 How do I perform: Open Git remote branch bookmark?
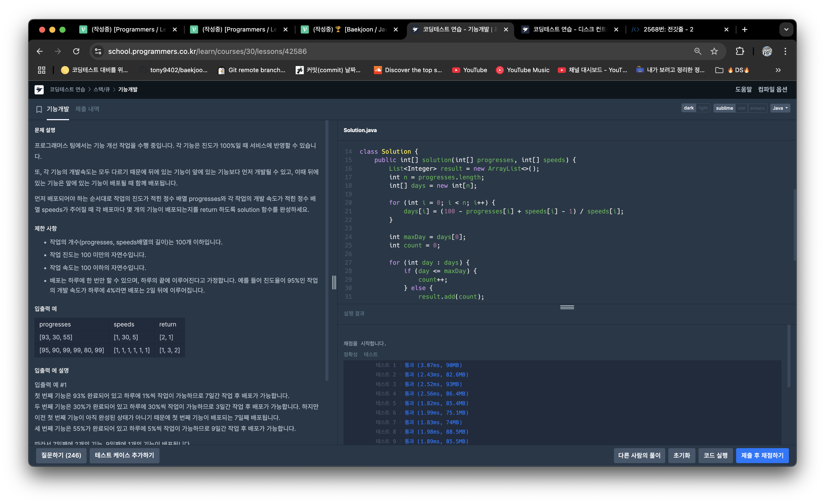coord(251,70)
